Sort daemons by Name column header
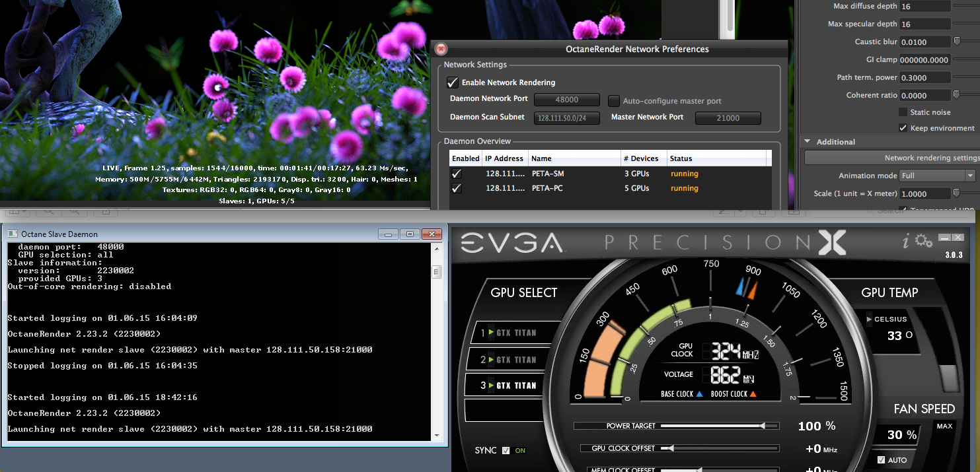The image size is (980, 472). 574,158
